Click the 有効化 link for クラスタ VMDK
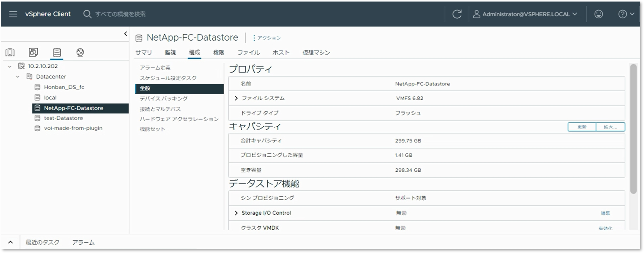Screen dimensions: 644x253 [605, 228]
